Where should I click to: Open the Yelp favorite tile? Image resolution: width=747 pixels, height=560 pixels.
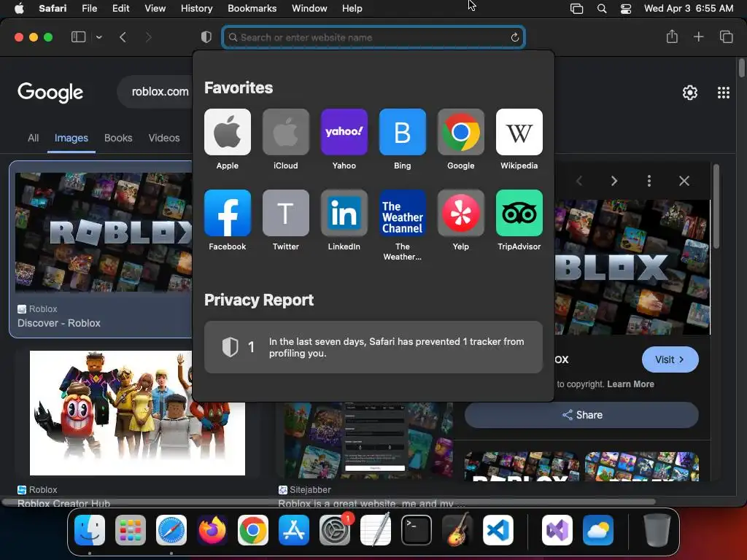point(461,213)
